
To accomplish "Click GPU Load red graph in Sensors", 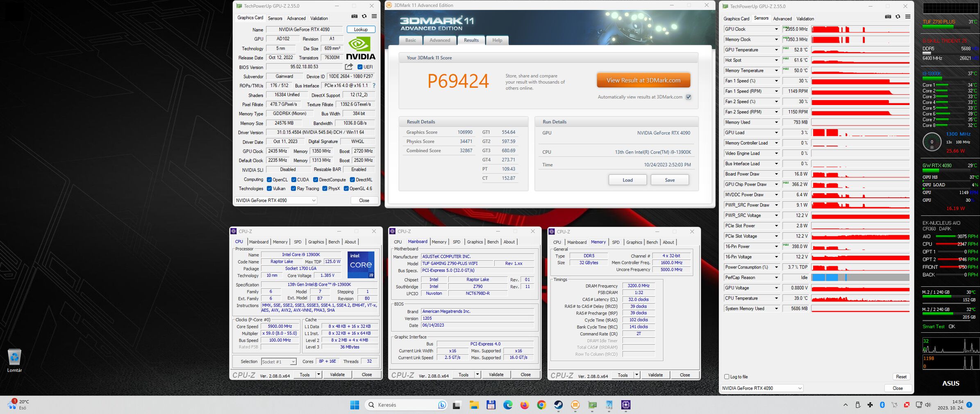I will tap(860, 133).
